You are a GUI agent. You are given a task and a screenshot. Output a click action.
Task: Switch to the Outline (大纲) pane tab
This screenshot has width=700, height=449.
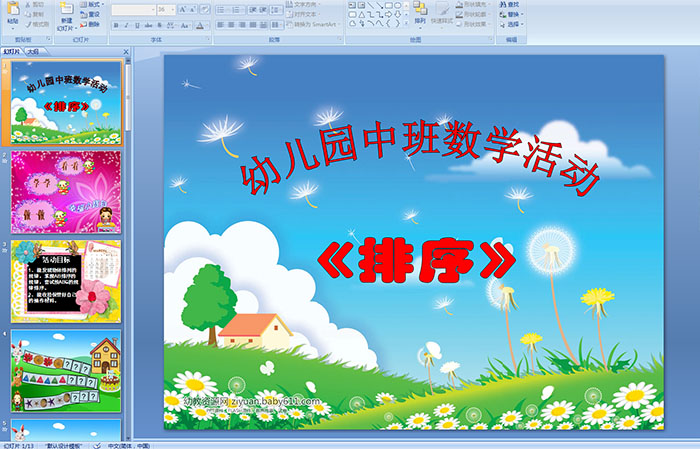pyautogui.click(x=34, y=52)
